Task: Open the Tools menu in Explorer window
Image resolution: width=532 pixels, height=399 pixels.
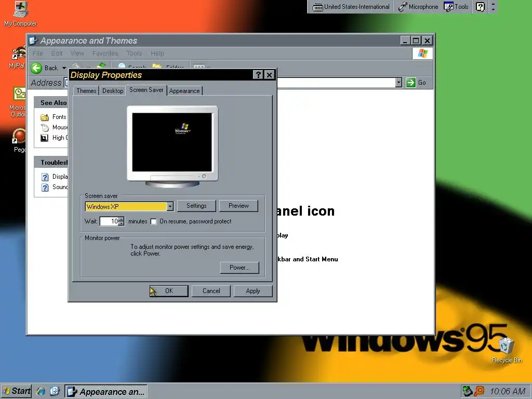Action: [135, 54]
